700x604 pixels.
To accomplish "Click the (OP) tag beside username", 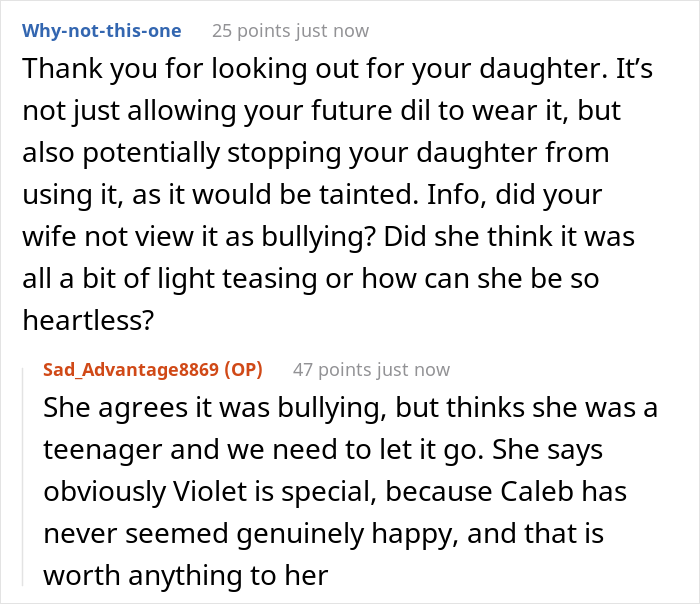I will (243, 370).
